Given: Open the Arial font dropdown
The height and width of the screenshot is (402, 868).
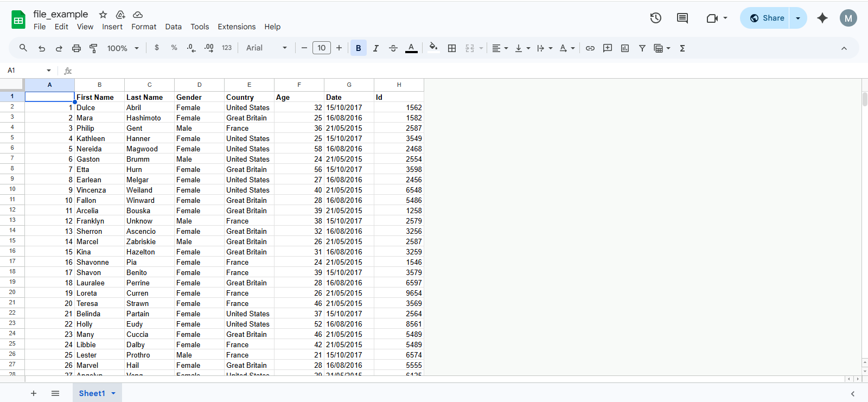Looking at the screenshot, I should [266, 48].
